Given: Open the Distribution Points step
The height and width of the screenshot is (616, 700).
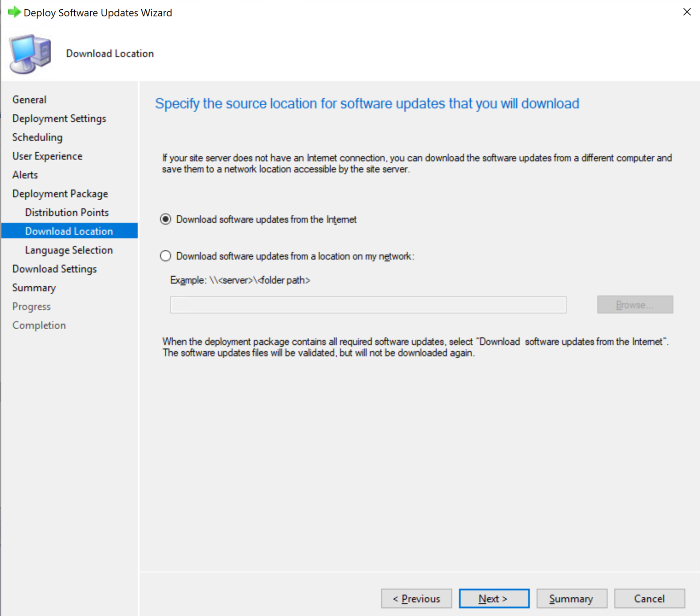Looking at the screenshot, I should [x=67, y=212].
